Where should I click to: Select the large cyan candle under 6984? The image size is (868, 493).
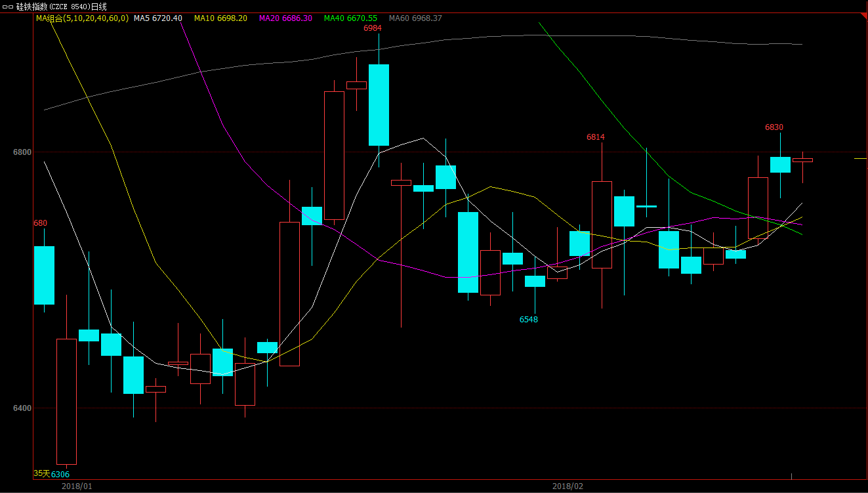tap(379, 105)
